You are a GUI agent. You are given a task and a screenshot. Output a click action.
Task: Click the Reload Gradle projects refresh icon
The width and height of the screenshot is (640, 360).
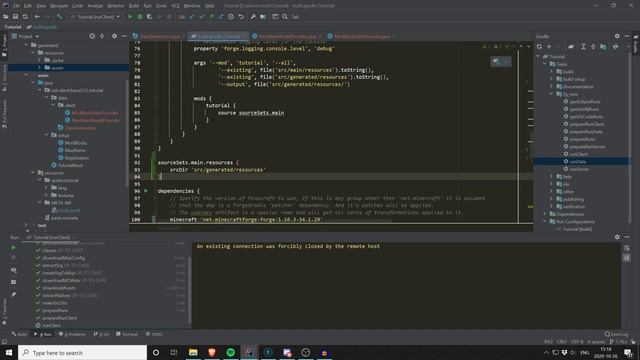539,47
